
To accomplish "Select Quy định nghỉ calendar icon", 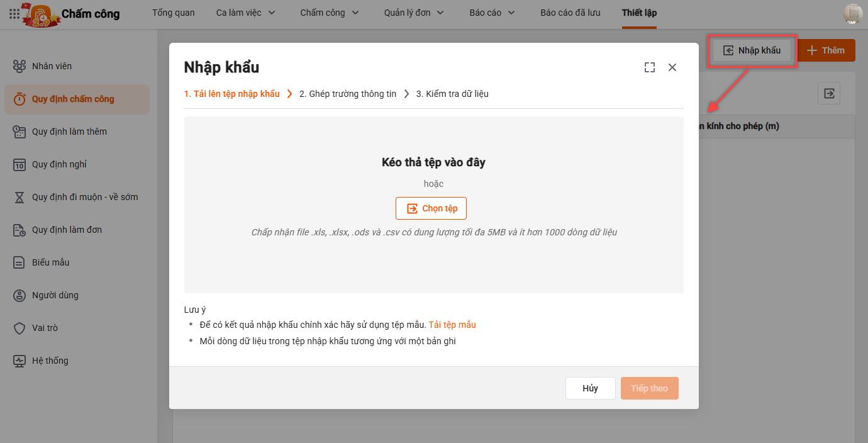I will coord(19,164).
